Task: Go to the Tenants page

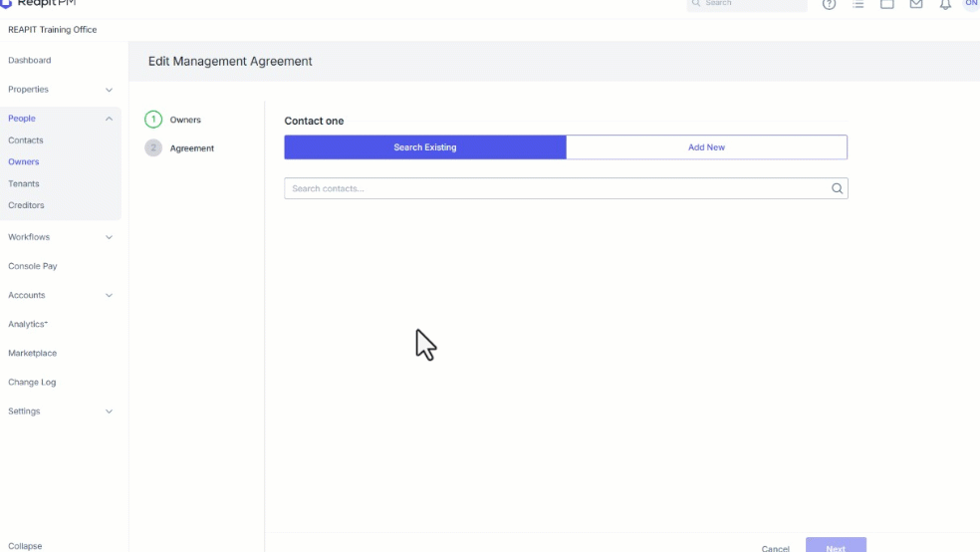Action: click(24, 183)
